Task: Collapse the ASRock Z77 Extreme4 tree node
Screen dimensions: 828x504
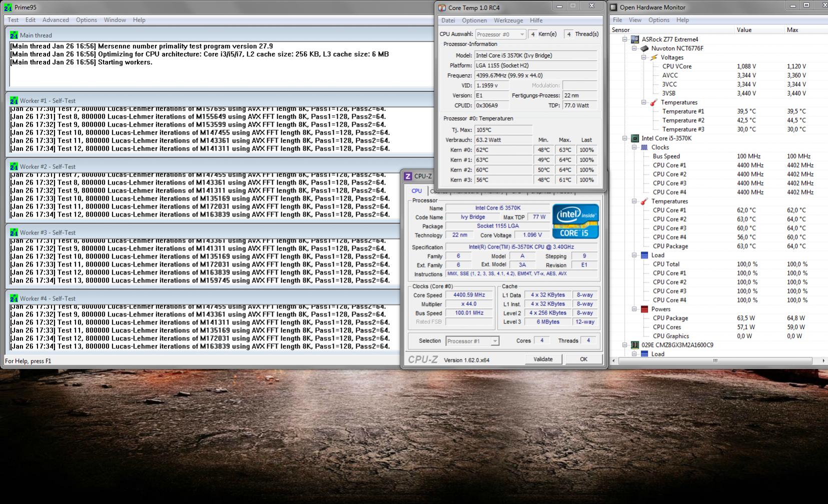Action: pyautogui.click(x=625, y=39)
